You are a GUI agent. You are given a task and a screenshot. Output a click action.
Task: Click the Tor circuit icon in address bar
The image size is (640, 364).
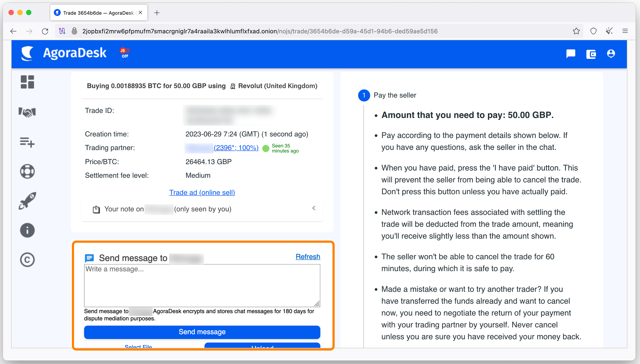coord(62,31)
